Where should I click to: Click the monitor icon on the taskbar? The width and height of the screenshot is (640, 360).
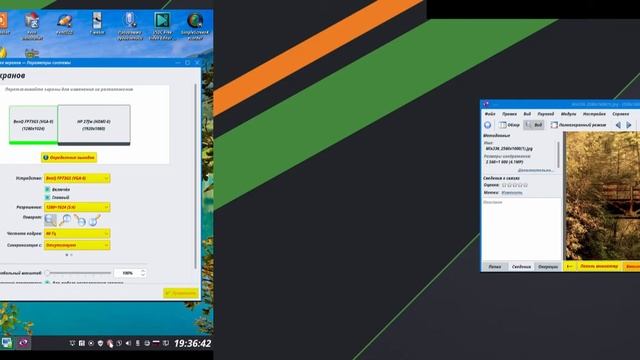point(6,342)
